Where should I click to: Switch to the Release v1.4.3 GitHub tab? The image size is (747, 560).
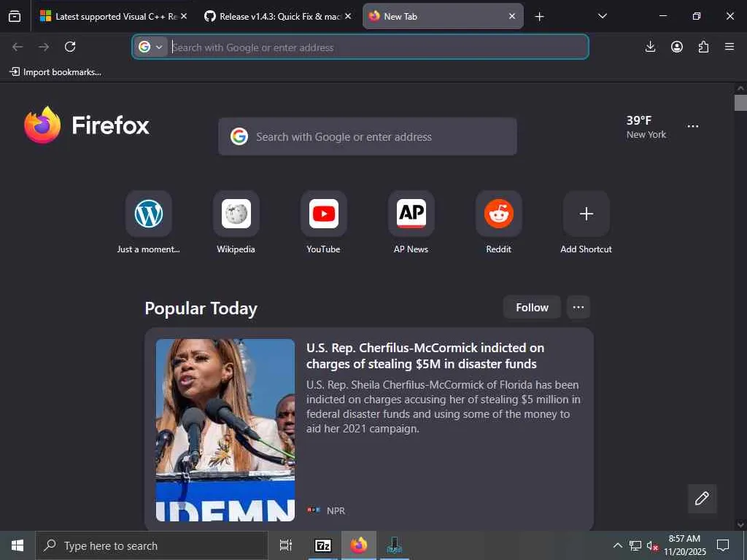tap(278, 16)
